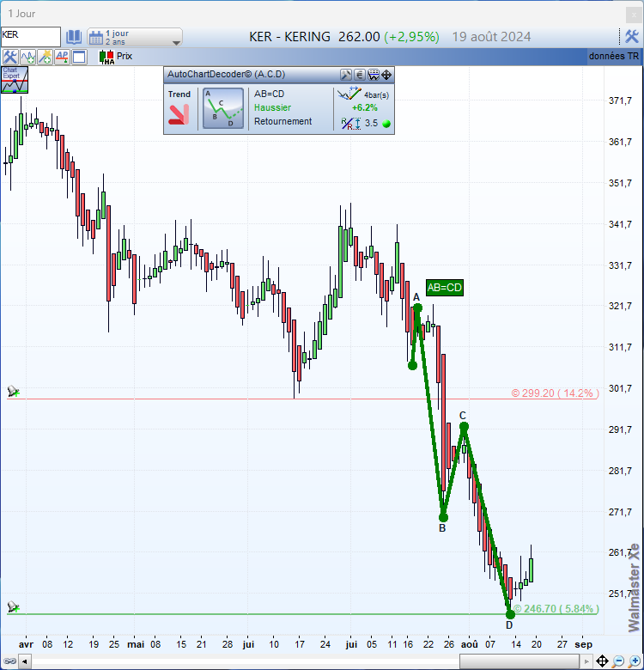This screenshot has height=670, width=644.
Task: Click the link chain icon at bottom left
Action: click(9, 661)
